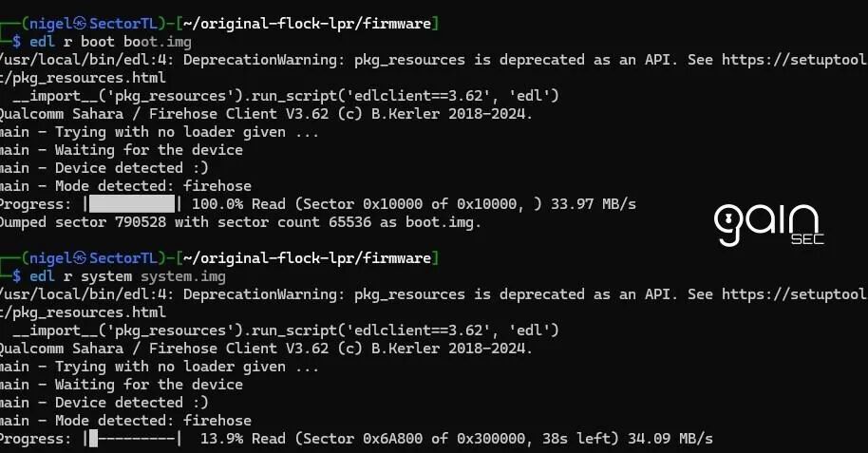Click the first firmware directory path
868x453 pixels.
[307, 24]
